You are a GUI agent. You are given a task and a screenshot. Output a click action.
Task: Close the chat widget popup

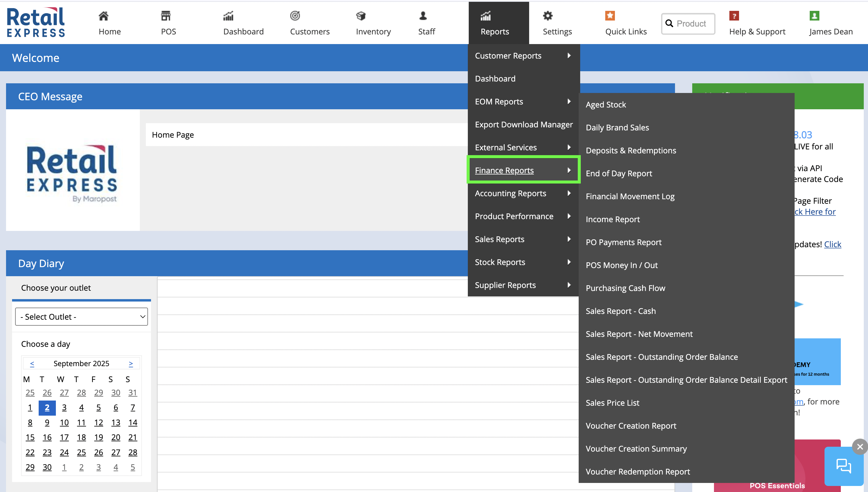(860, 447)
